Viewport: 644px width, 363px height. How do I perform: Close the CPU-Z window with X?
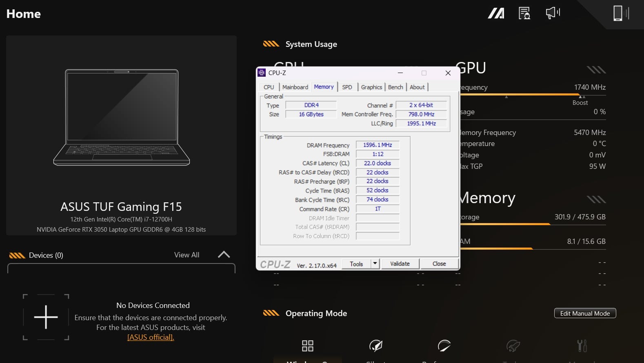coord(448,73)
